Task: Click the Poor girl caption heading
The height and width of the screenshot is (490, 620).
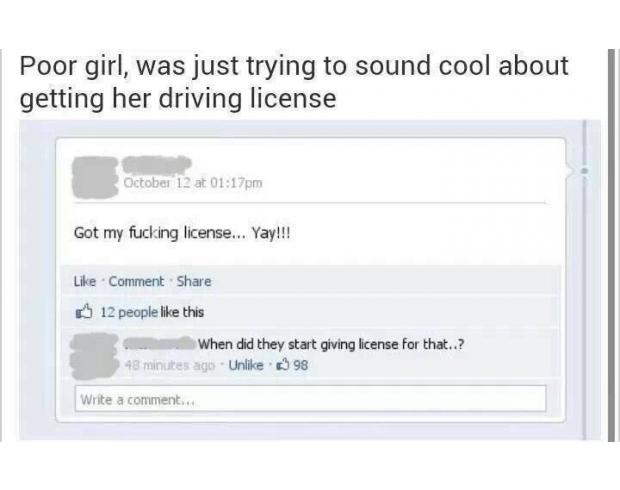Action: pos(294,82)
